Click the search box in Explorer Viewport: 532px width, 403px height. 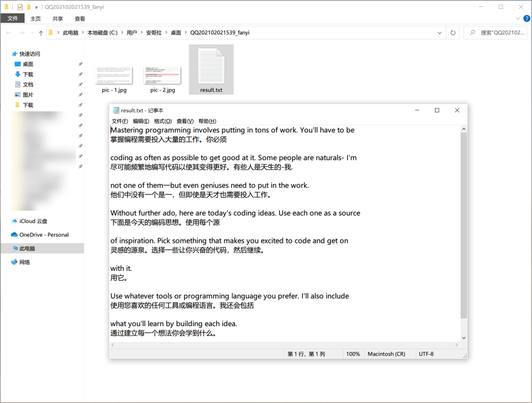click(x=497, y=33)
